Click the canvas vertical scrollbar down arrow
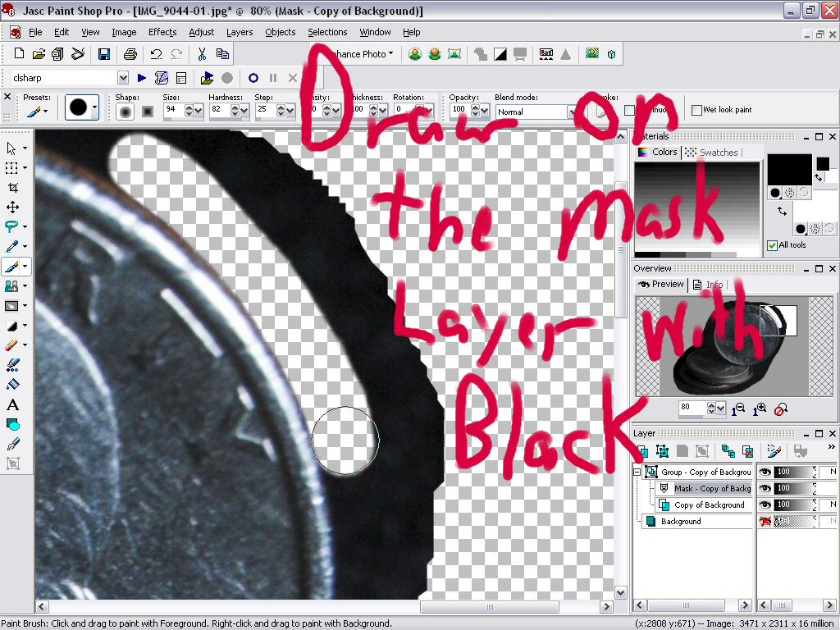 [620, 592]
